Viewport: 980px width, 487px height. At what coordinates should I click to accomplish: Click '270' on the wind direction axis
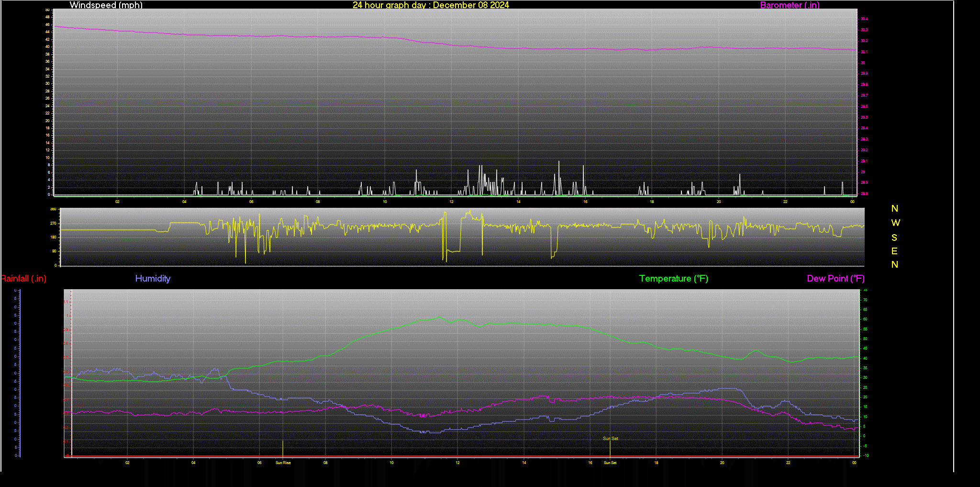pyautogui.click(x=53, y=223)
